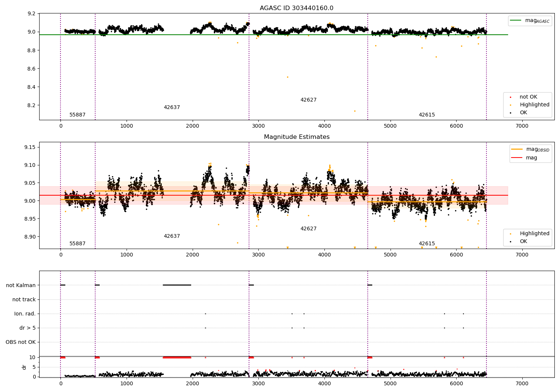This screenshot has height=392, width=560.
Task: Click y-axis tick 9.05 in middle plot
Action: pos(30,183)
